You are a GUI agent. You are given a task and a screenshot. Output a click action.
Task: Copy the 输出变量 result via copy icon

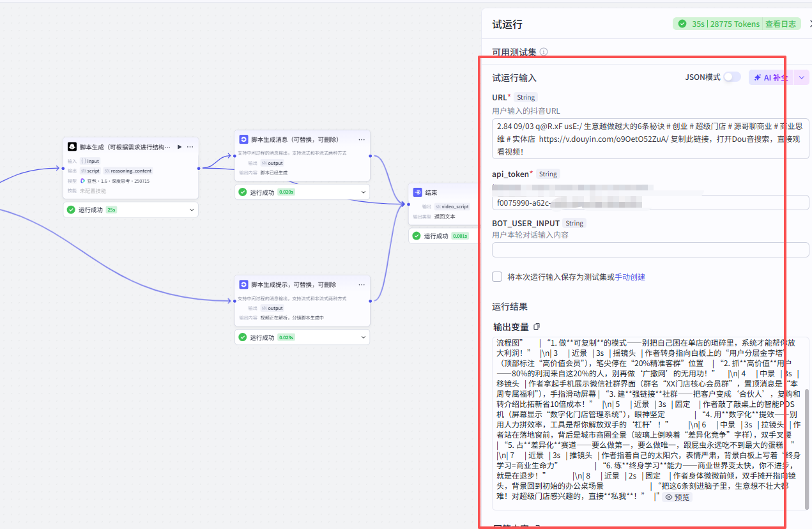[x=537, y=327]
